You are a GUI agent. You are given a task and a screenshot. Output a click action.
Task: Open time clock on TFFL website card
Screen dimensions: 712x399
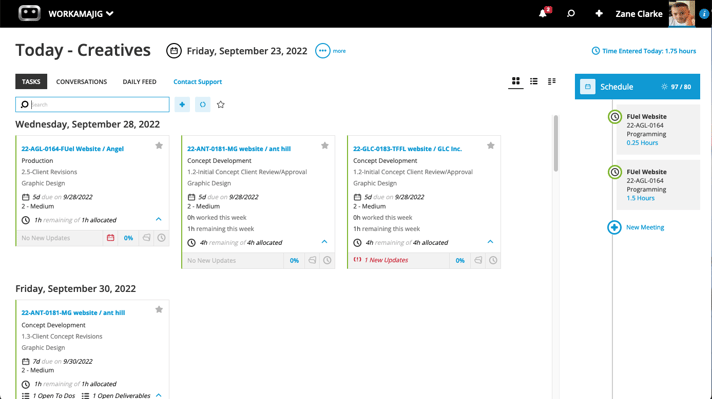[493, 261]
